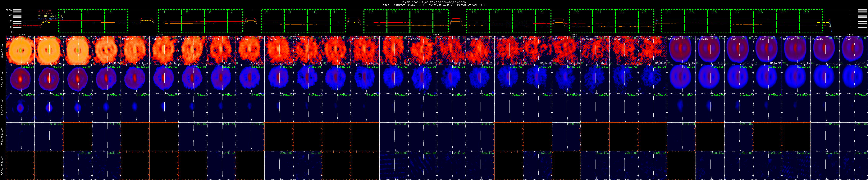The width and height of the screenshot is (868, 180).
Task: Open the 3–6 keV image starting 17:53:24
Action: coord(250,51)
